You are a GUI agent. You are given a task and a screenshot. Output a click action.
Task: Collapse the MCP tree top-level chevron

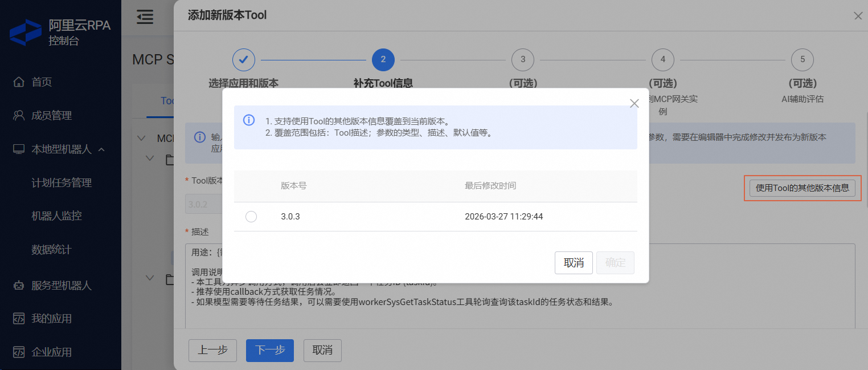click(x=142, y=138)
